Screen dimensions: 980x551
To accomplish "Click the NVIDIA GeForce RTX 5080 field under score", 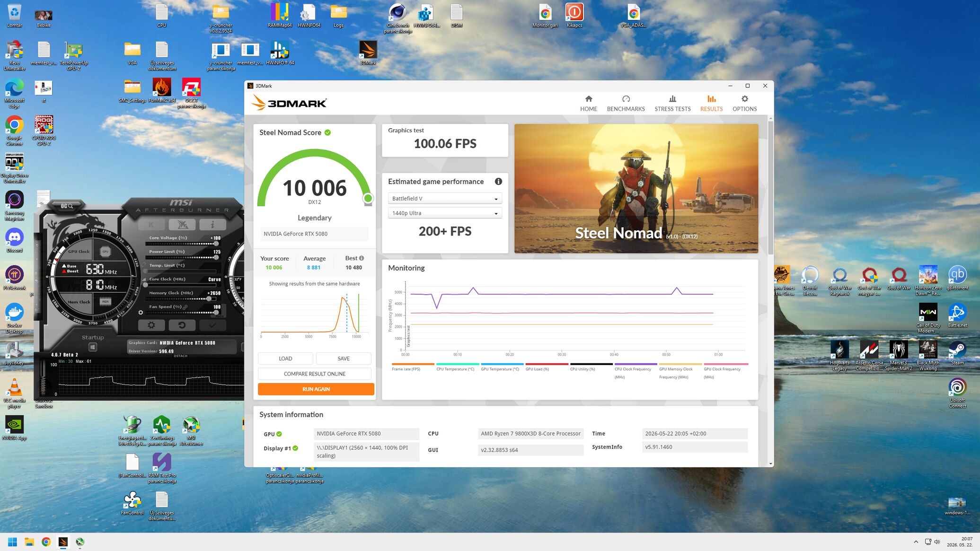I will point(314,234).
